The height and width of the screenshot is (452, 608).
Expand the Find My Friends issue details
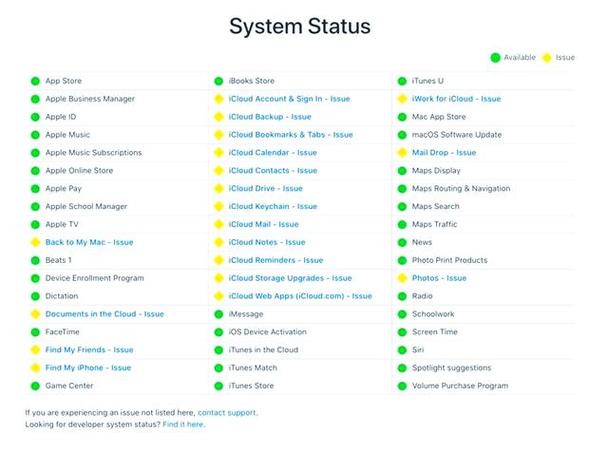(89, 350)
